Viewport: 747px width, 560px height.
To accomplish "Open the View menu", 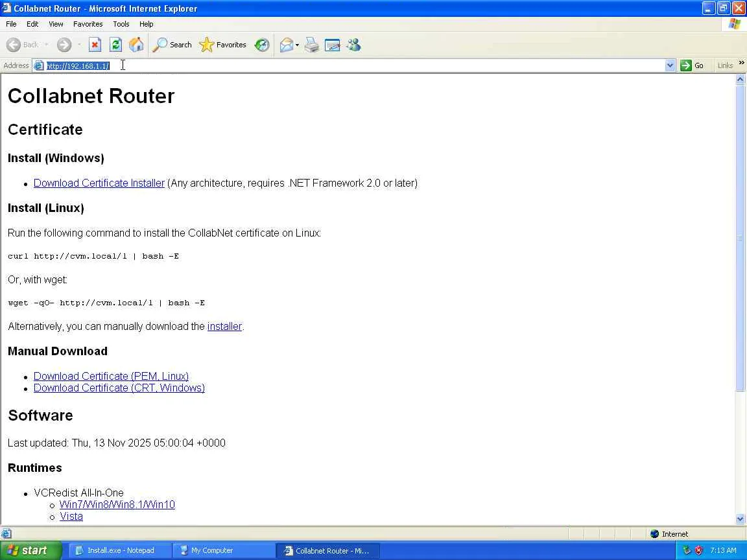I will pyautogui.click(x=56, y=24).
